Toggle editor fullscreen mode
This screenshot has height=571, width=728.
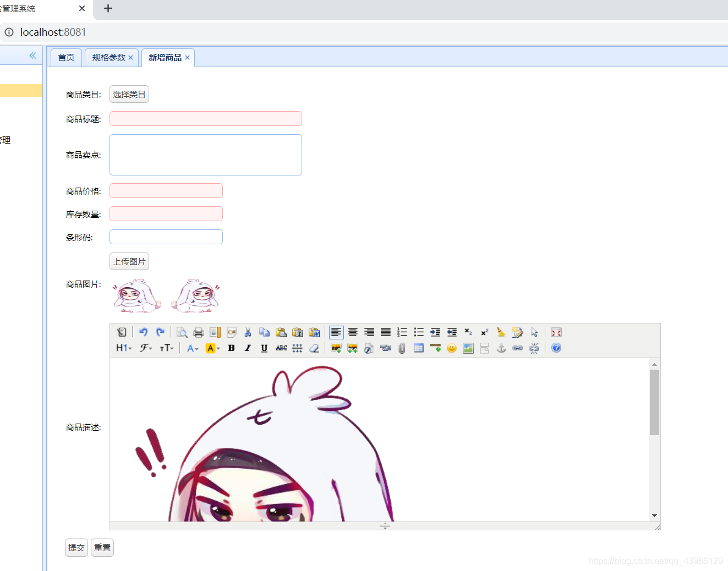556,332
